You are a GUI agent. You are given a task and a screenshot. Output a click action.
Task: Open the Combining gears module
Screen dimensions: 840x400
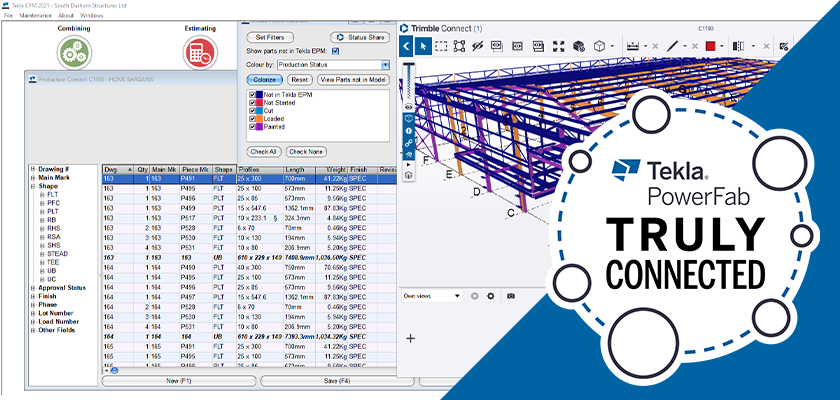[x=74, y=52]
